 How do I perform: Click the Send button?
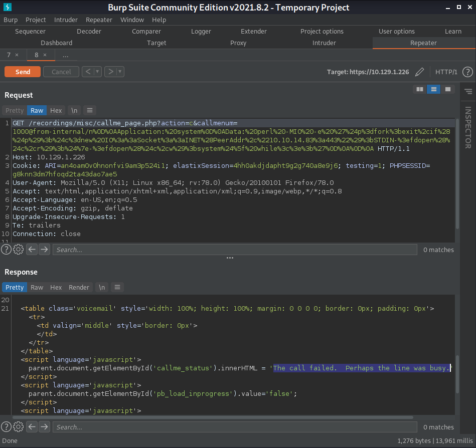pos(23,72)
